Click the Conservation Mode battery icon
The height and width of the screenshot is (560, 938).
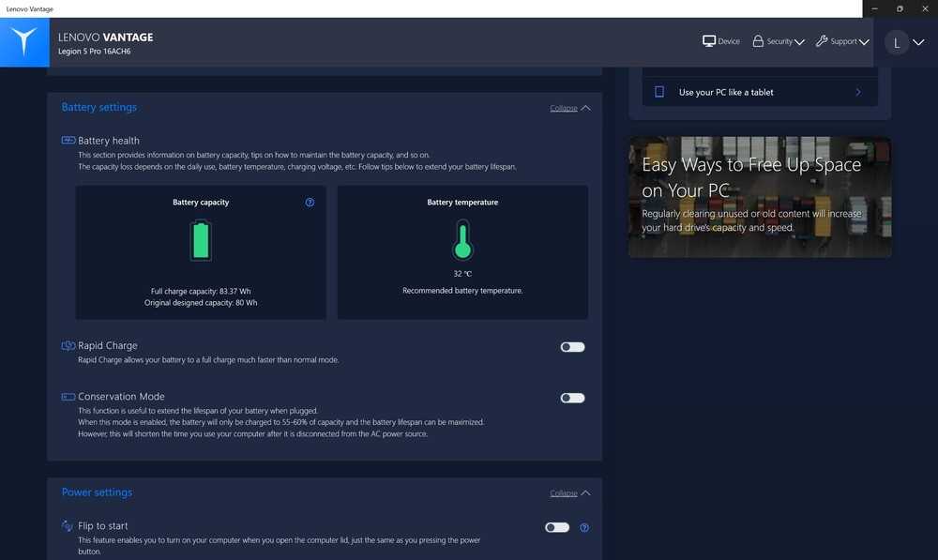click(68, 397)
